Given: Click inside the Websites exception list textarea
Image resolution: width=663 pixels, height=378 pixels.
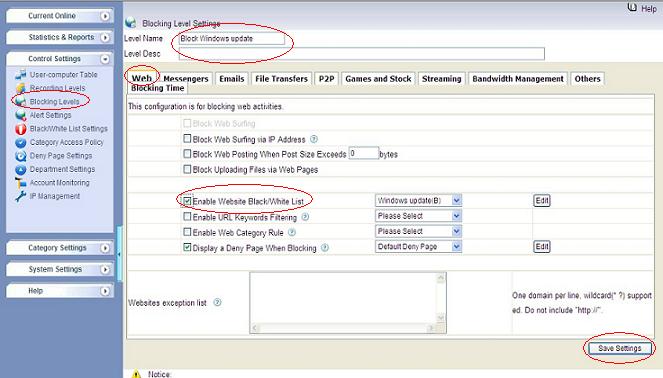Looking at the screenshot, I should (343, 299).
